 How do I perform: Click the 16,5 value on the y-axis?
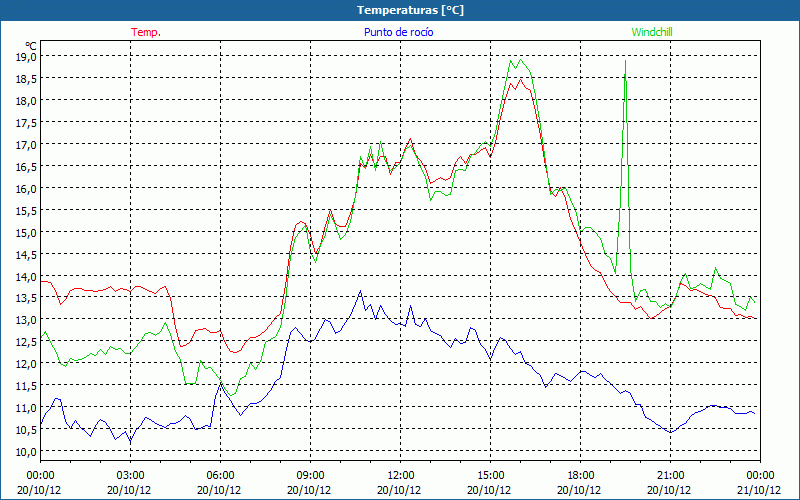(x=26, y=166)
